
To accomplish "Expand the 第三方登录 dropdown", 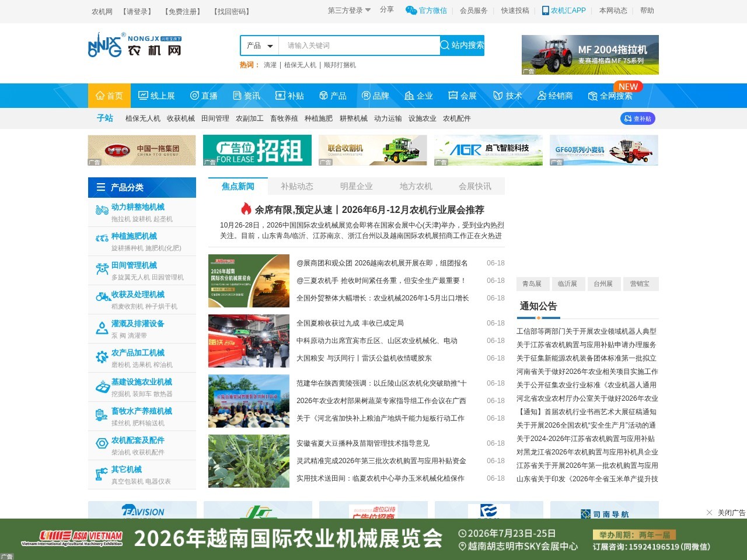I will (x=349, y=10).
